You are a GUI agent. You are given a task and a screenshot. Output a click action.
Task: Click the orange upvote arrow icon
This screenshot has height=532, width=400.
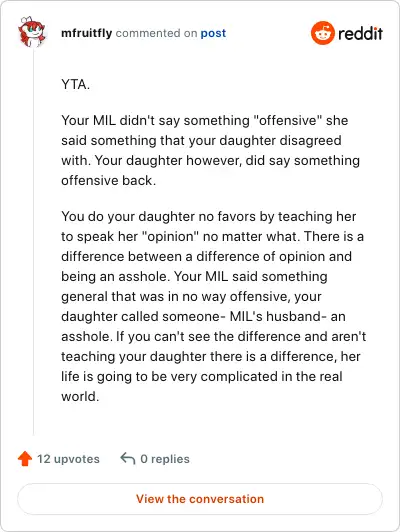point(25,459)
